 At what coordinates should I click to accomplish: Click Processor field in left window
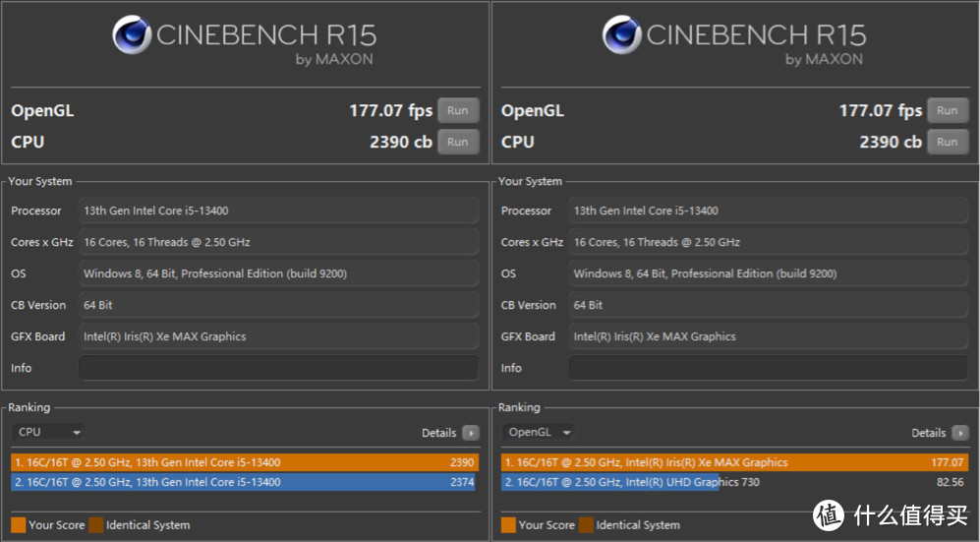coord(279,211)
